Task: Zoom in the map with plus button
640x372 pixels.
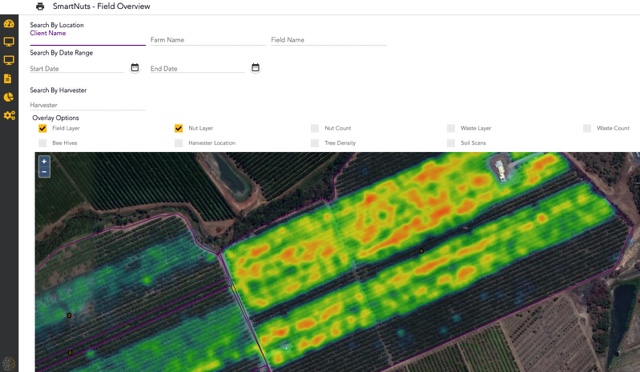Action: [44, 161]
